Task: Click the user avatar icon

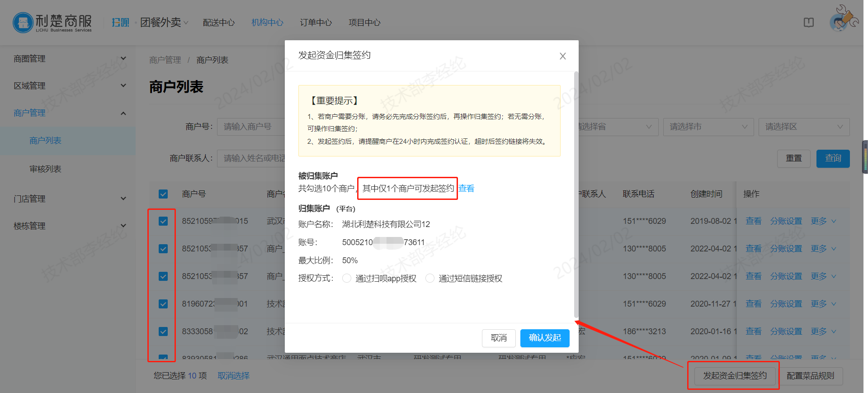Action: click(840, 22)
